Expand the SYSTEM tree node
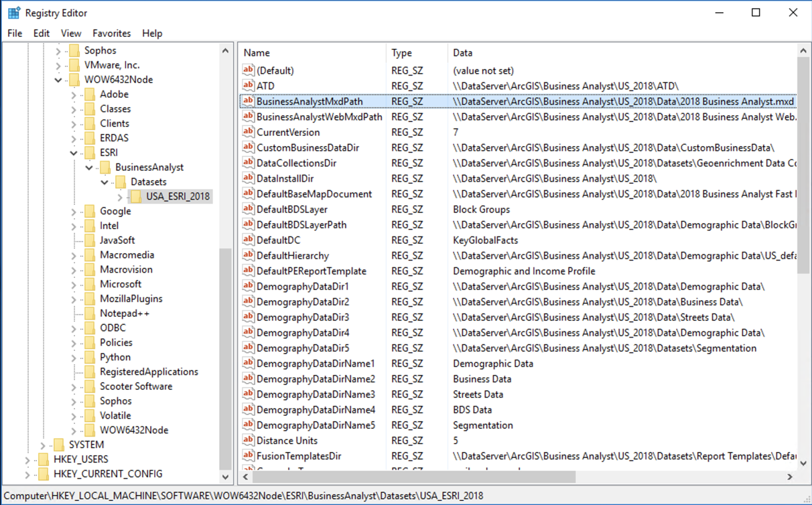Image resolution: width=812 pixels, height=505 pixels. click(x=43, y=445)
